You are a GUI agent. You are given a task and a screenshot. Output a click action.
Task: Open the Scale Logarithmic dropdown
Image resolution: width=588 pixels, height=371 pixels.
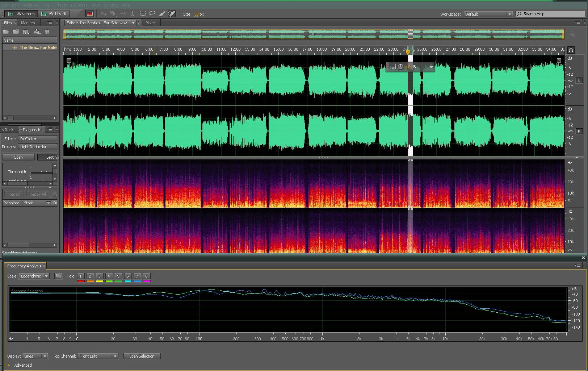[x=34, y=276]
